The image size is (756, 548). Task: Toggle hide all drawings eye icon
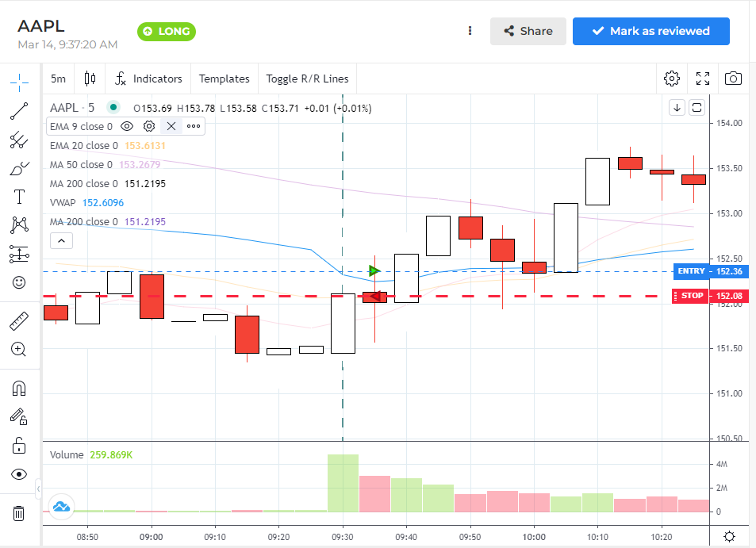click(19, 475)
